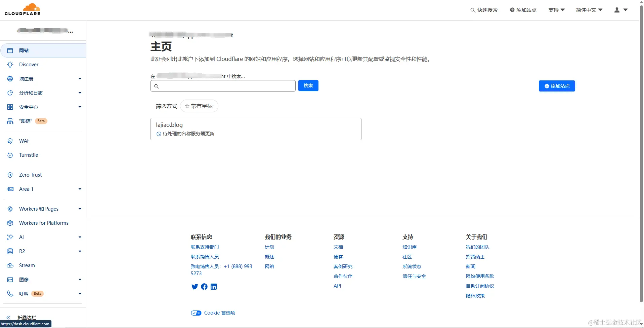
Task: Click the Cookie 首选项 link
Action: (220, 313)
